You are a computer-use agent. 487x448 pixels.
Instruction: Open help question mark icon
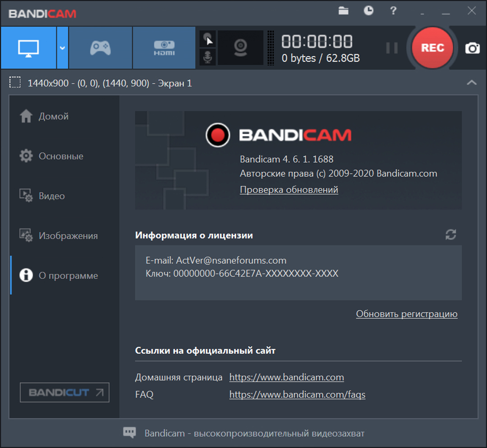[393, 11]
